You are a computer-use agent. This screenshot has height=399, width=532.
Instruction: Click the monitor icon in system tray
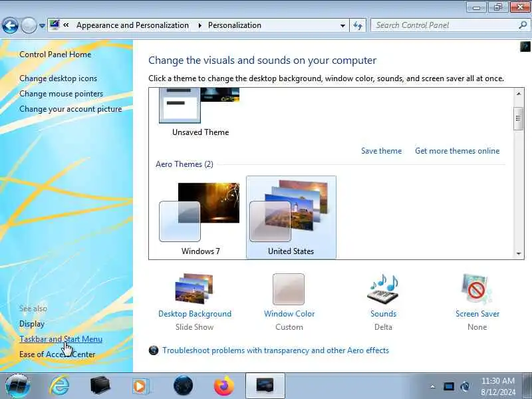click(x=448, y=386)
